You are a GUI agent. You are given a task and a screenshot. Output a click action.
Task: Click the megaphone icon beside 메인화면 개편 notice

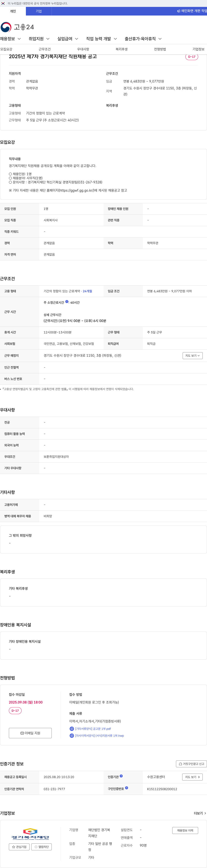(178, 11)
